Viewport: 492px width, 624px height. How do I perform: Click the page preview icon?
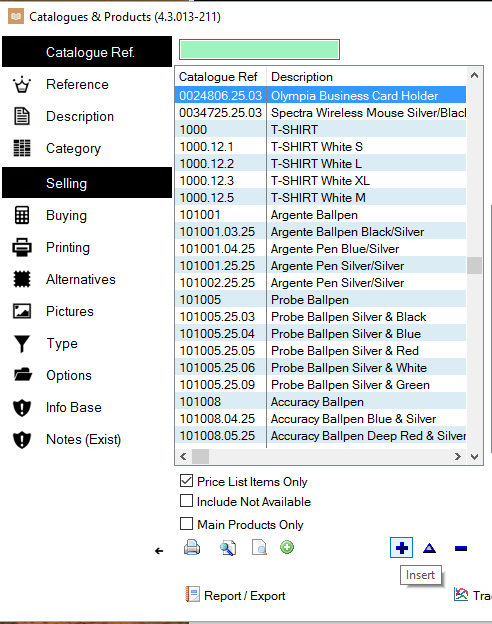[x=260, y=548]
